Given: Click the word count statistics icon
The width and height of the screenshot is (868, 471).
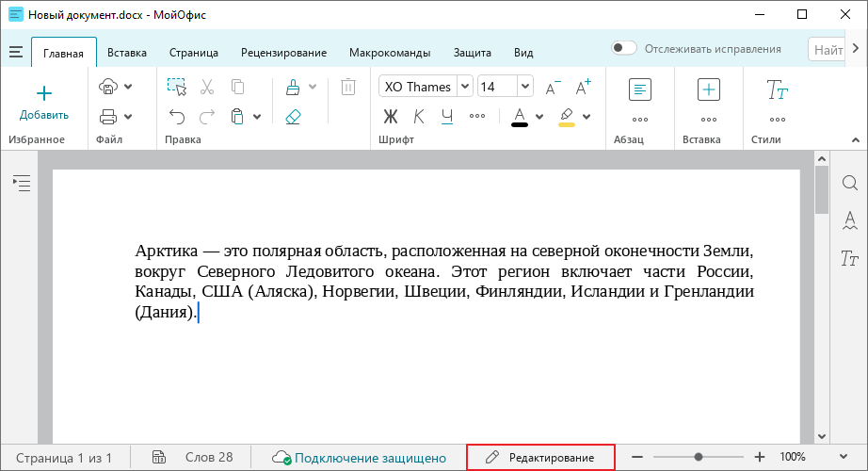Looking at the screenshot, I should point(159,457).
